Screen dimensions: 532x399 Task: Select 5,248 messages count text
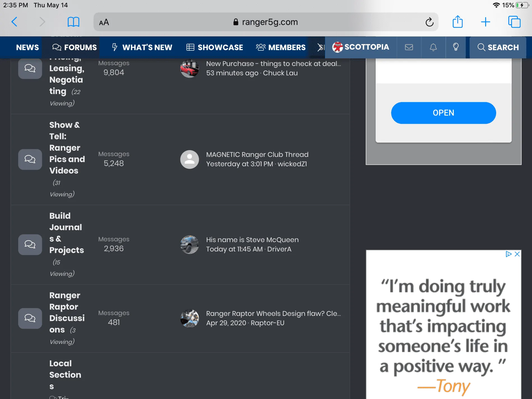[x=114, y=164]
